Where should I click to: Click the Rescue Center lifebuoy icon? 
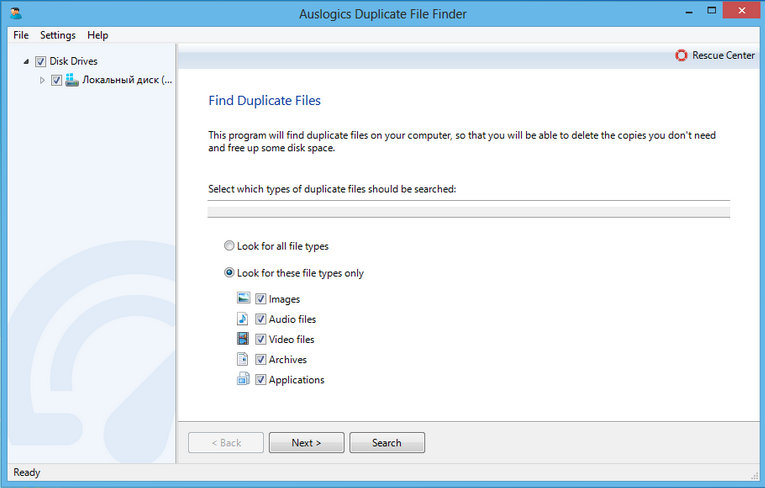(x=681, y=56)
